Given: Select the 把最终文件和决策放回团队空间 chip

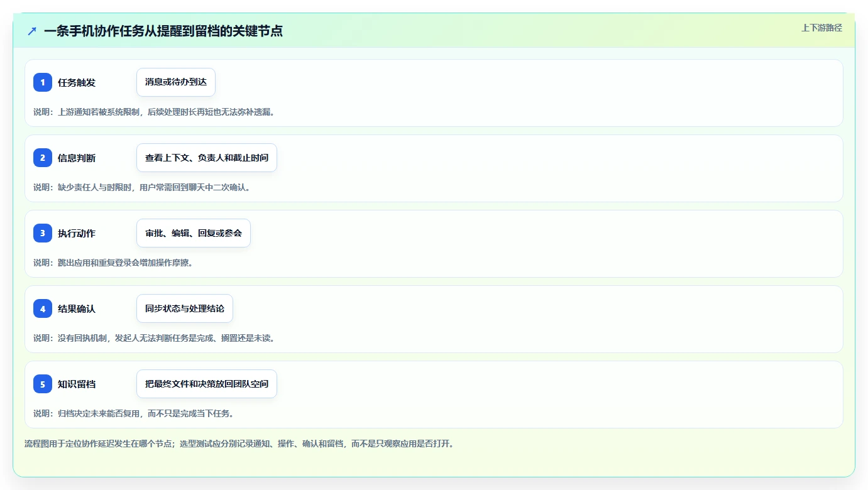Looking at the screenshot, I should tap(207, 384).
